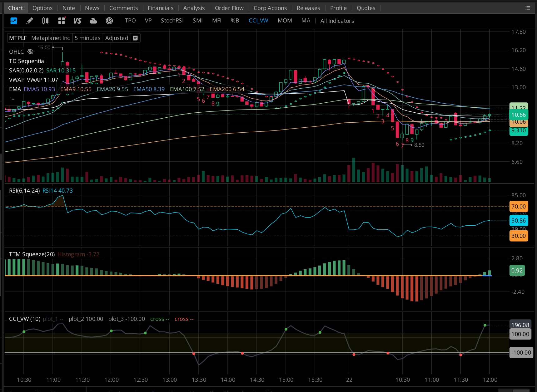Click the 8.50 low price marker
The height and width of the screenshot is (392, 537).
coord(419,145)
